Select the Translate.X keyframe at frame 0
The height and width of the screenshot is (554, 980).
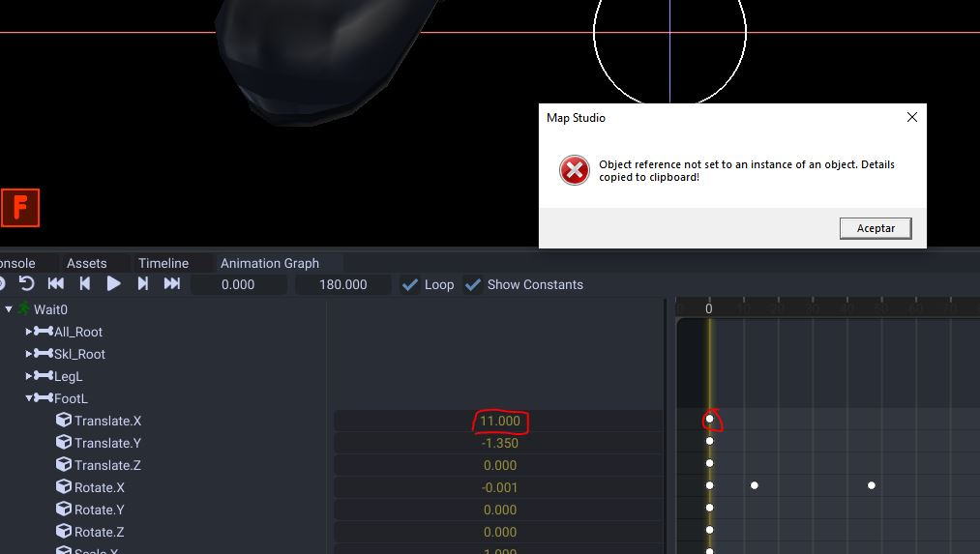pyautogui.click(x=709, y=419)
